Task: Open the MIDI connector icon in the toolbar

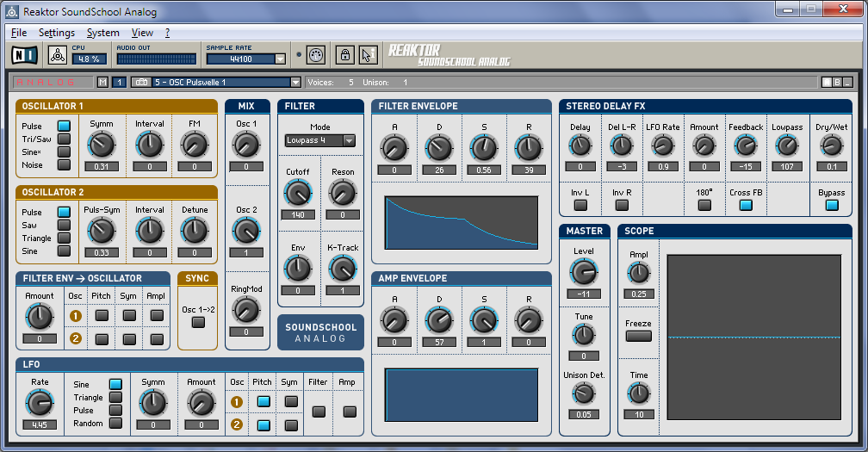Action: click(315, 55)
